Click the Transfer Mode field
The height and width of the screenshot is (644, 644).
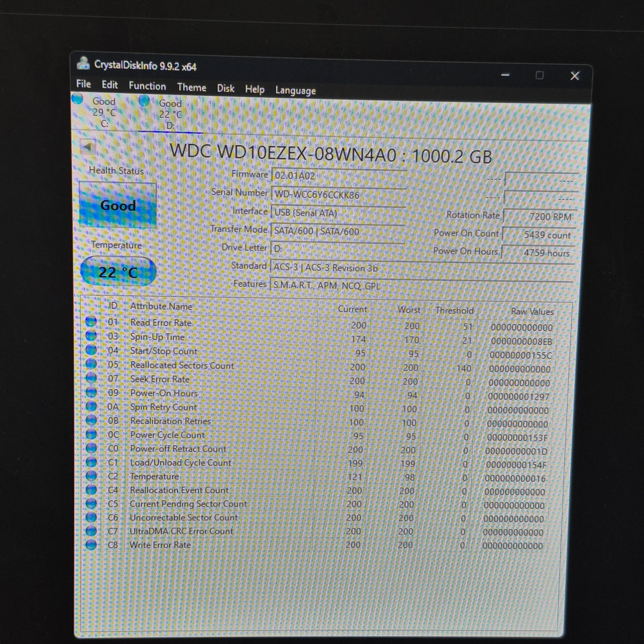[x=338, y=231]
